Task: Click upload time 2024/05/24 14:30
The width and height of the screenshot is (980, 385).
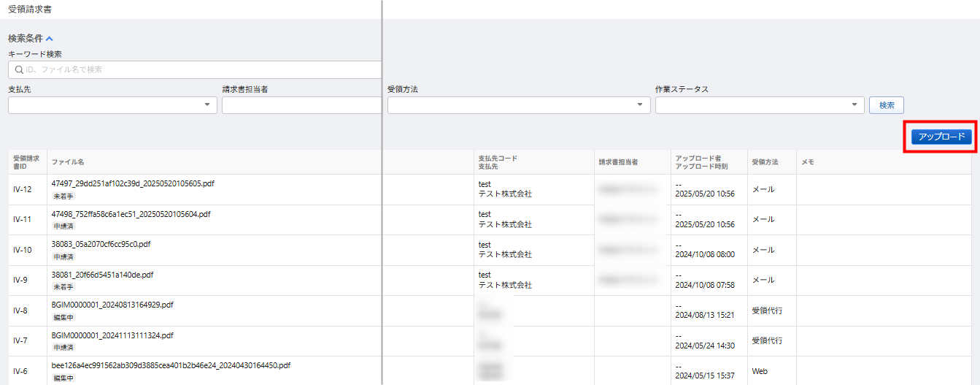Action: [705, 346]
